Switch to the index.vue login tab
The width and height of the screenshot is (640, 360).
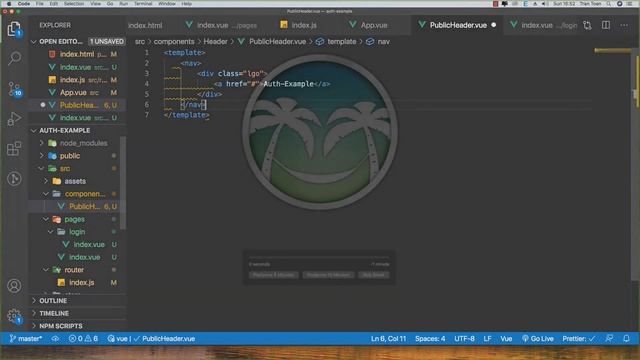(544, 25)
